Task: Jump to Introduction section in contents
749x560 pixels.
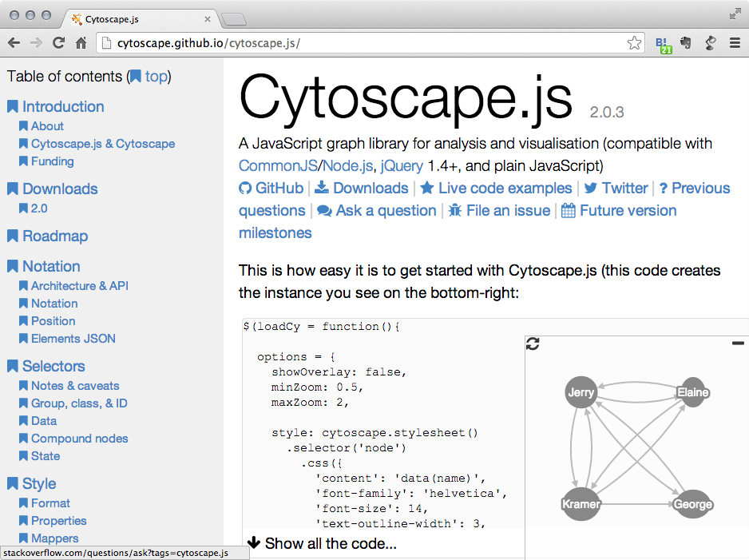Action: (x=63, y=107)
